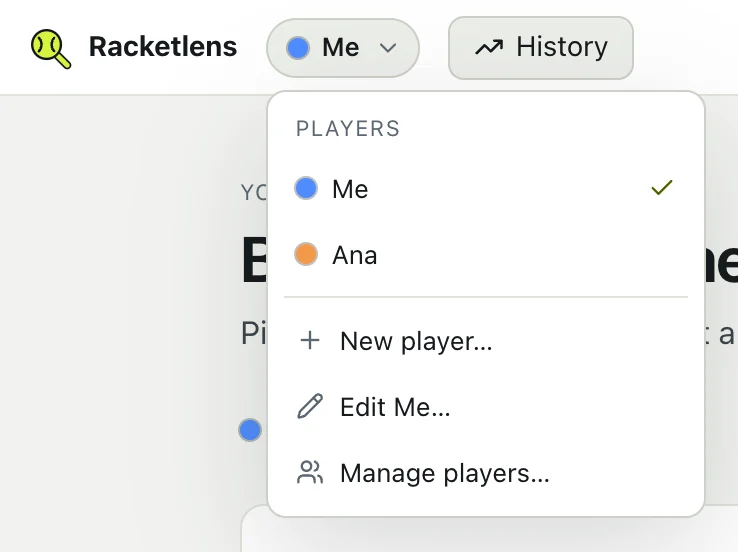Choose New player… from the menu
The width and height of the screenshot is (738, 552).
click(486, 341)
